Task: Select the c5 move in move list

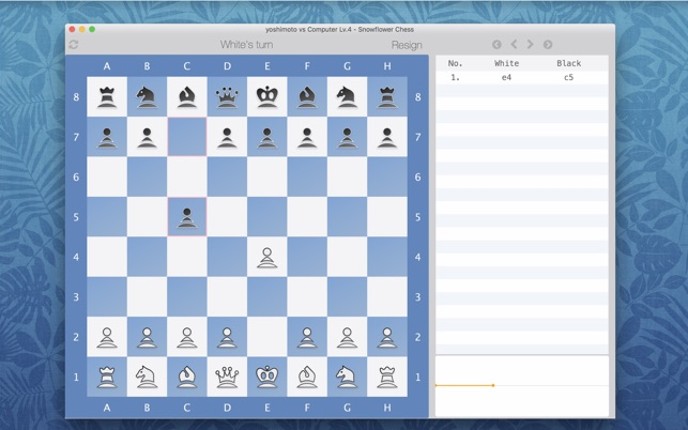Action: (x=569, y=77)
